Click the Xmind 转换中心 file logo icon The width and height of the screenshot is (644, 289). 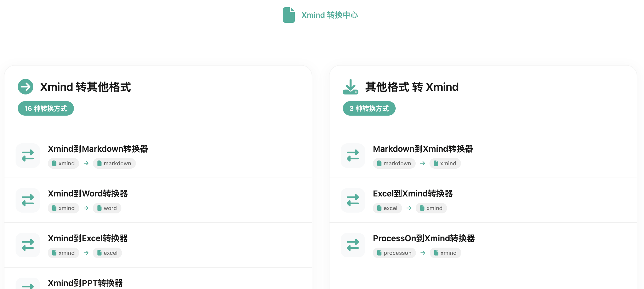(289, 15)
